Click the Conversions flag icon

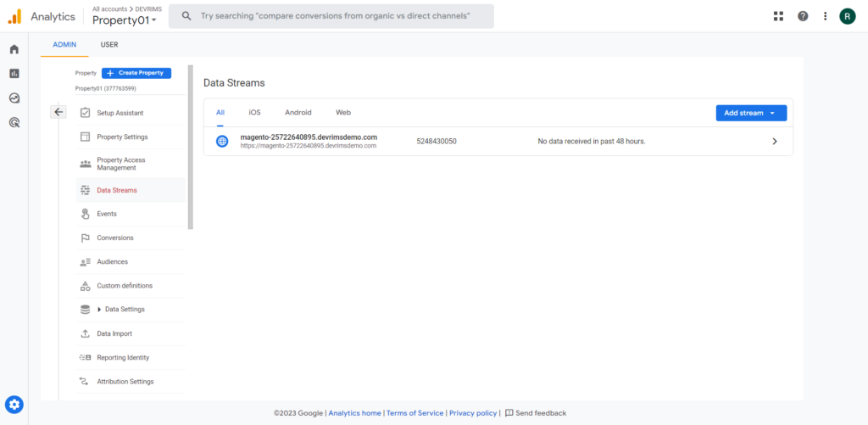pyautogui.click(x=86, y=238)
